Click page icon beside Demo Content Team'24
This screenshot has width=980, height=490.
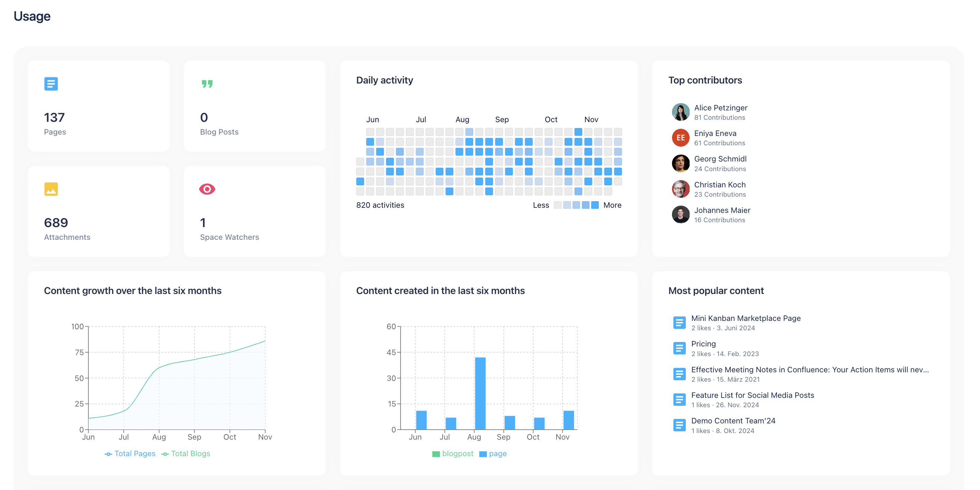point(679,425)
